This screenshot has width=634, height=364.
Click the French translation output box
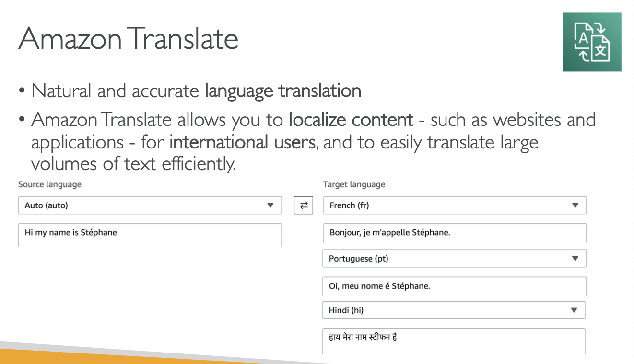(455, 233)
